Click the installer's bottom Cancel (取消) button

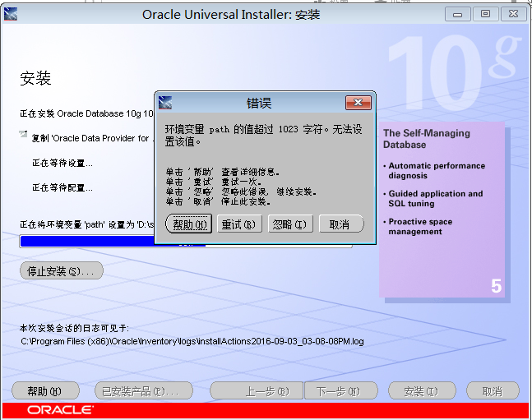(493, 391)
